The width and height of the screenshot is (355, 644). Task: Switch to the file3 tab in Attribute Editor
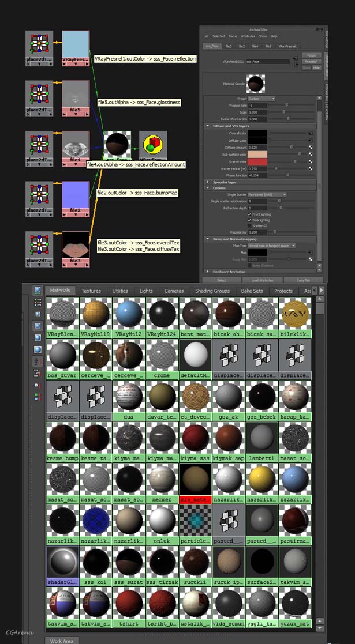click(x=229, y=46)
